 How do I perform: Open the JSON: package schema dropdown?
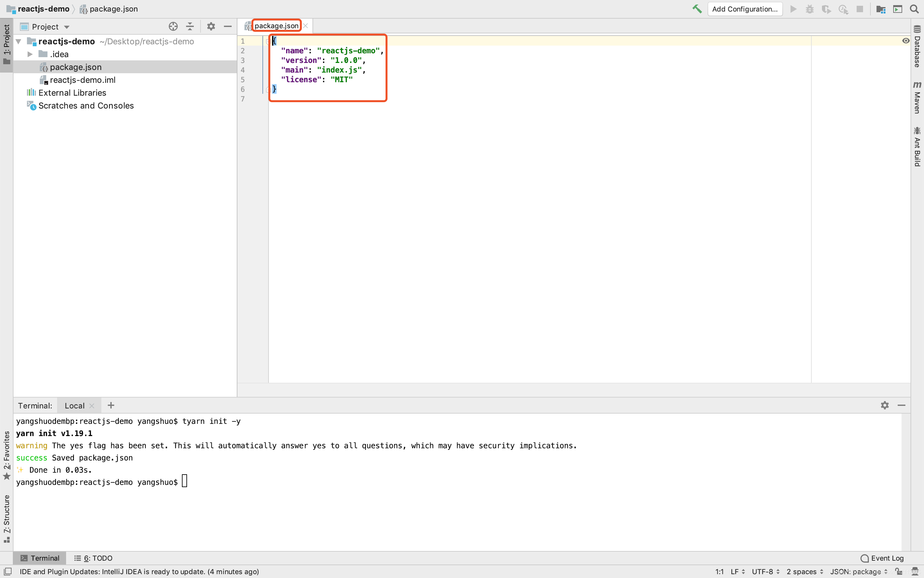[x=859, y=572]
